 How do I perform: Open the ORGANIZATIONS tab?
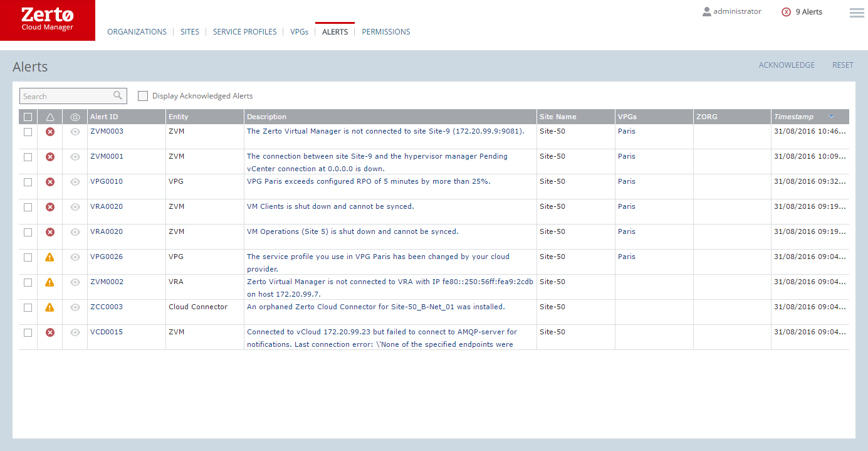137,32
